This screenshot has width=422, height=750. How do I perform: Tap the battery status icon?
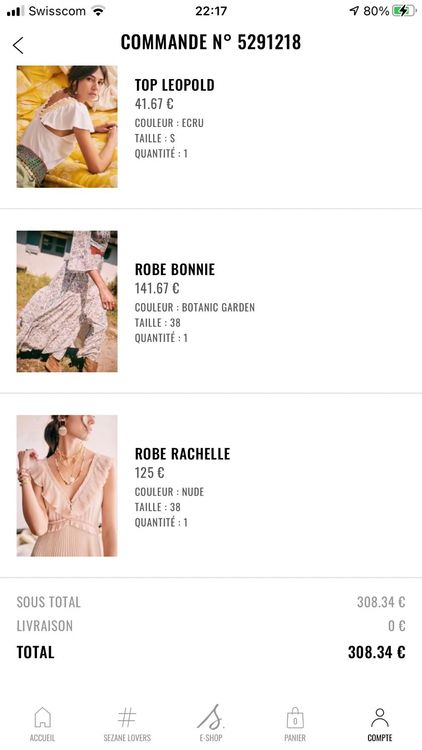[x=404, y=11]
